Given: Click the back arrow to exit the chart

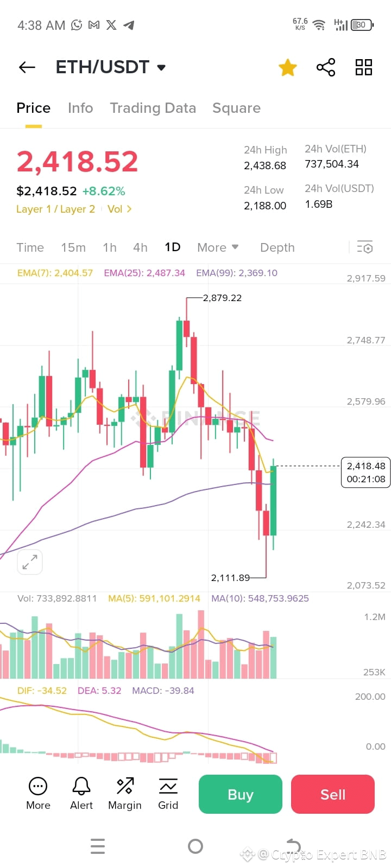Looking at the screenshot, I should (x=26, y=67).
